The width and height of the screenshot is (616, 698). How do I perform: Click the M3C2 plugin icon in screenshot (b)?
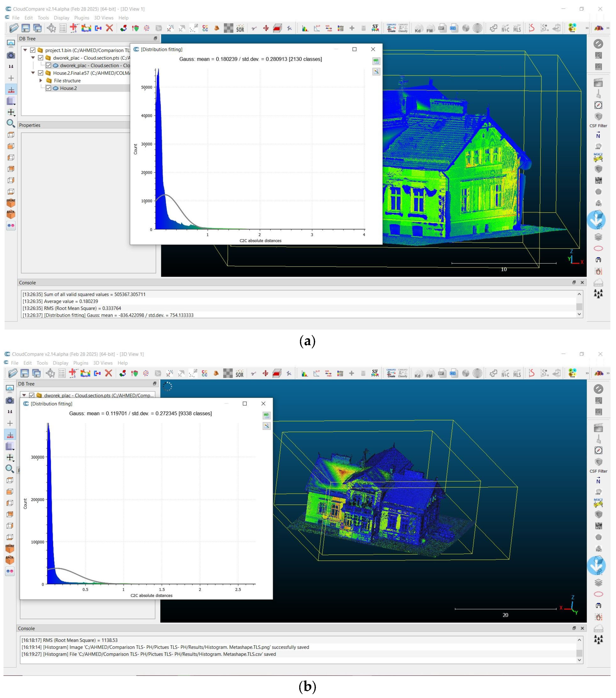coord(598,503)
